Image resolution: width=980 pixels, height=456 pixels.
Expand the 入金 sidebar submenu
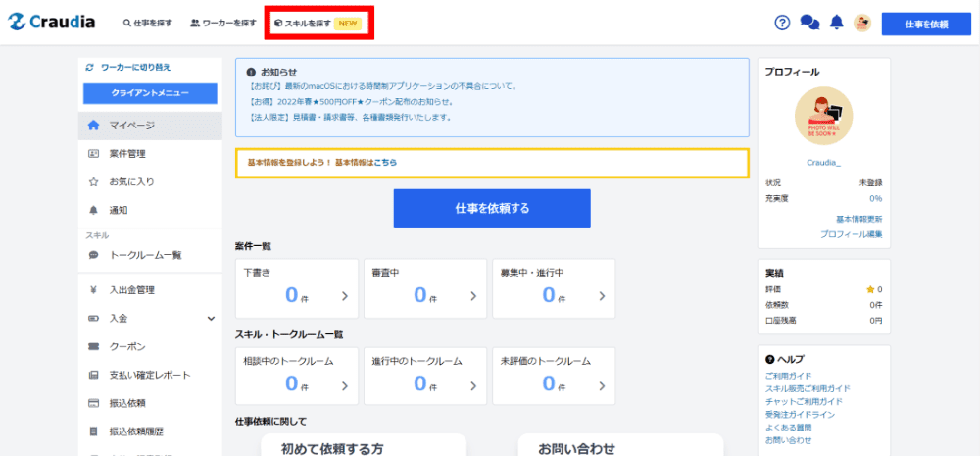[211, 318]
